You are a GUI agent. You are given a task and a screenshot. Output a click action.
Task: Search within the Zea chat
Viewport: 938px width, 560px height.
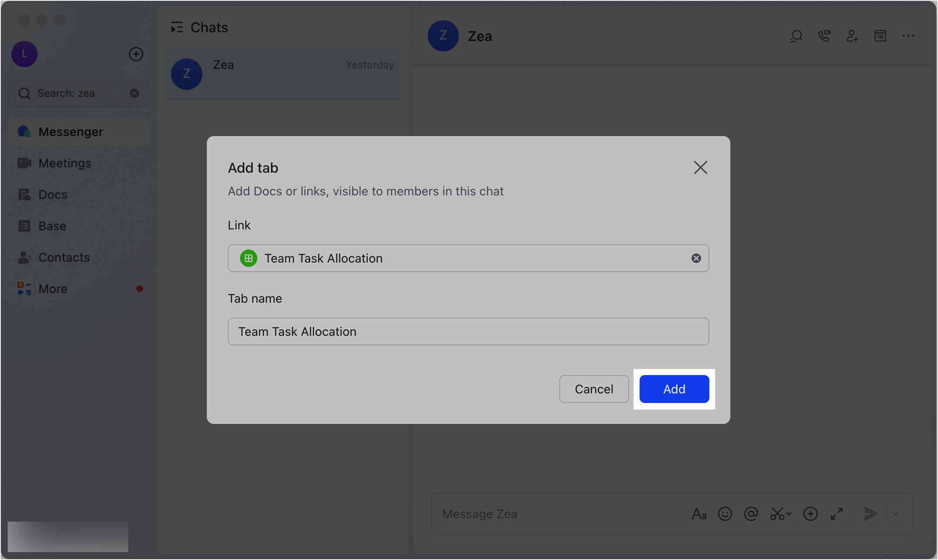(x=796, y=36)
